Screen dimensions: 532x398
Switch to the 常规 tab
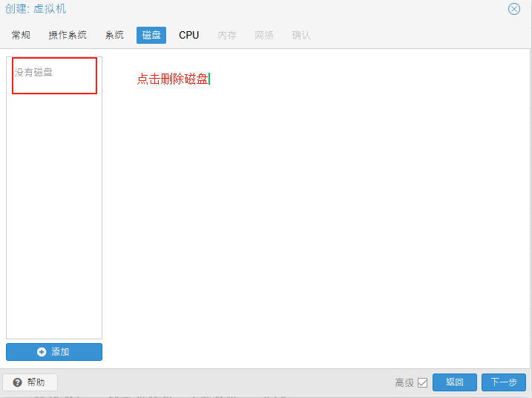tap(21, 35)
